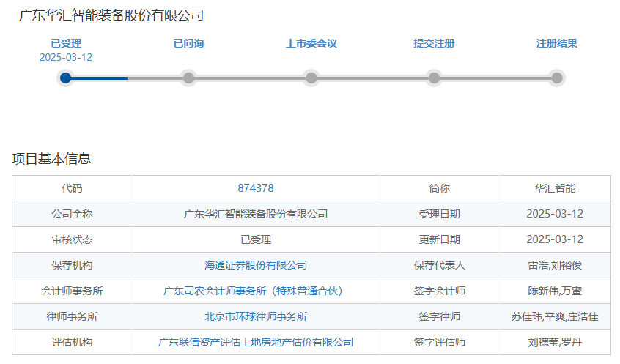Click the 注册结果 progress step circle
The height and width of the screenshot is (364, 620).
coord(557,78)
